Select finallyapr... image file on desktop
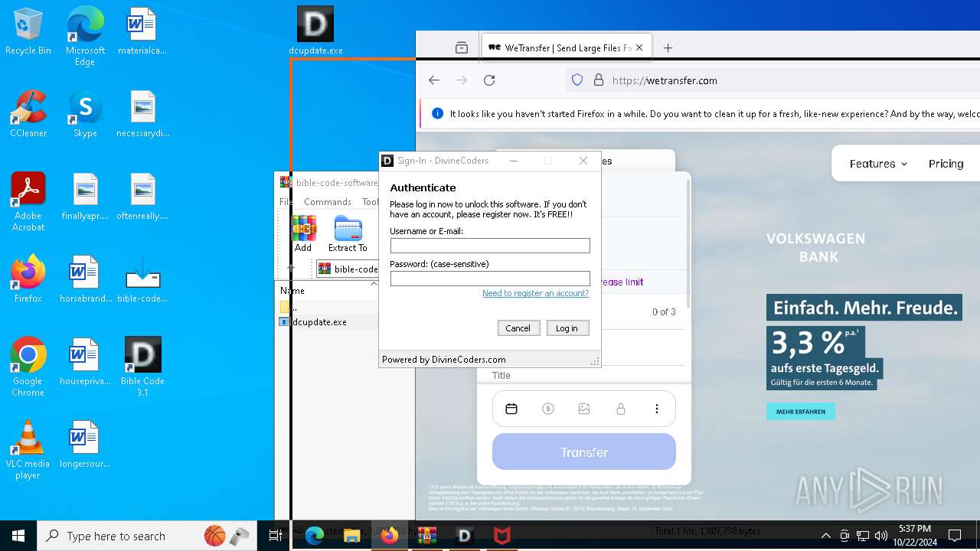980x551 pixels. [x=85, y=197]
